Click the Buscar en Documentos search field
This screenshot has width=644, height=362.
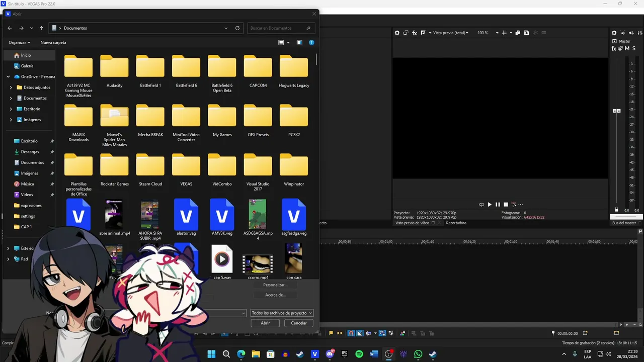click(282, 28)
